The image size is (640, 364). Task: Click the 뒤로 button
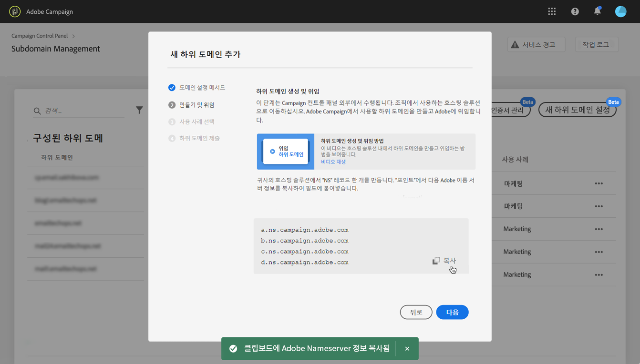point(416,312)
